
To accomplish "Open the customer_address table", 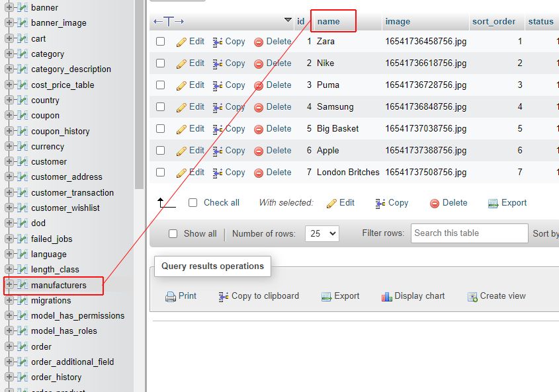I will (x=67, y=176).
